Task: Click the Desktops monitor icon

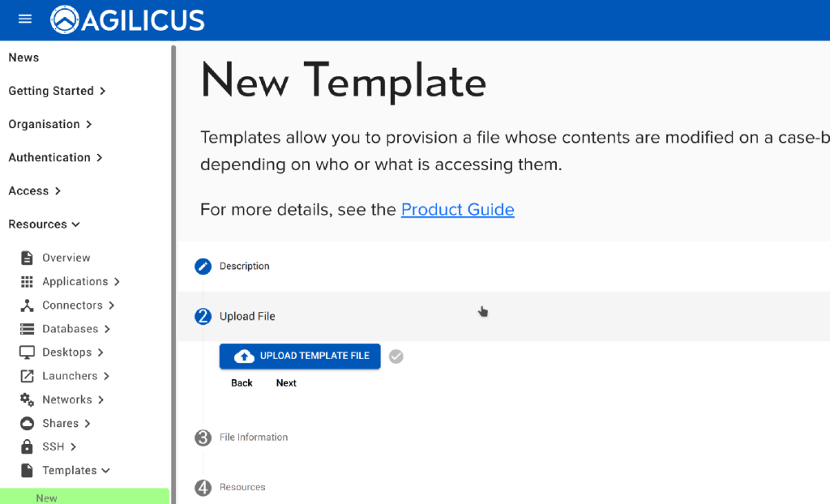Action: click(27, 352)
